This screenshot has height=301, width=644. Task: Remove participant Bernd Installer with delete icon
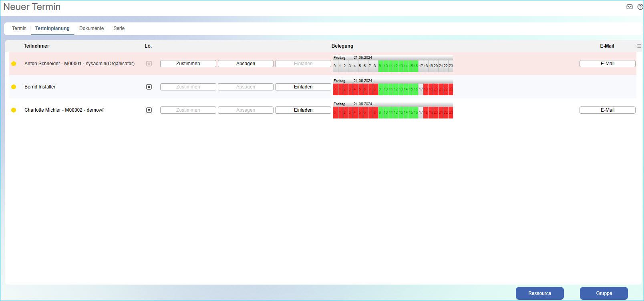click(x=149, y=87)
